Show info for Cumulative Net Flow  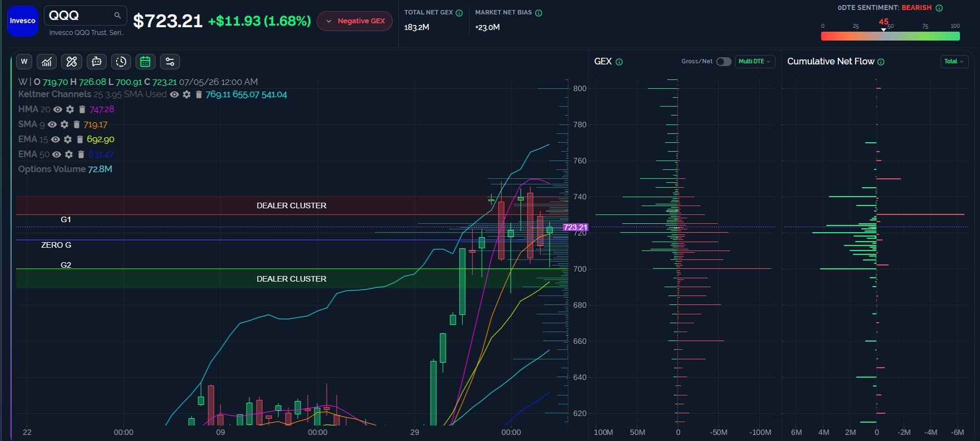(x=881, y=62)
